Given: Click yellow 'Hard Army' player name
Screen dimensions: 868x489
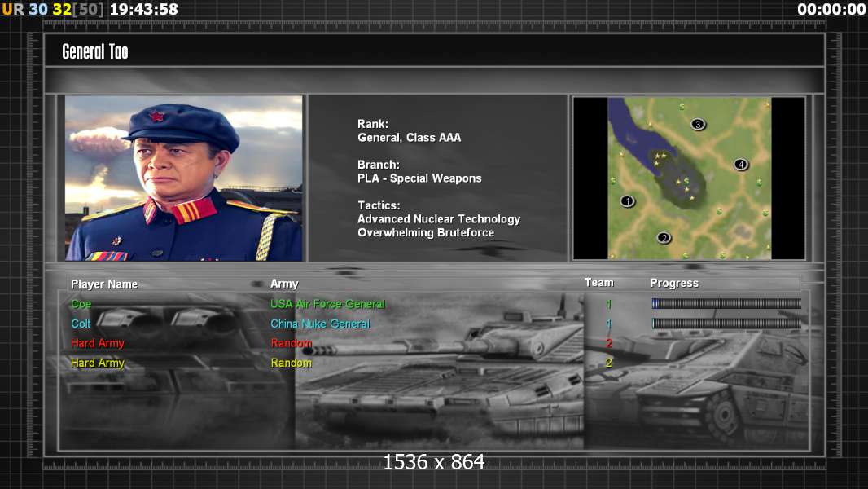Looking at the screenshot, I should pos(98,363).
